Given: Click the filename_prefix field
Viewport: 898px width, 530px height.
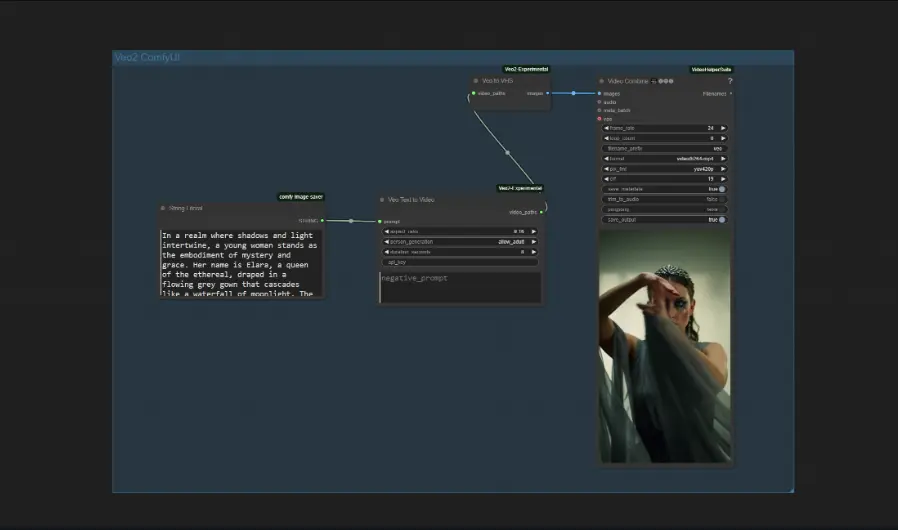Looking at the screenshot, I should point(665,148).
